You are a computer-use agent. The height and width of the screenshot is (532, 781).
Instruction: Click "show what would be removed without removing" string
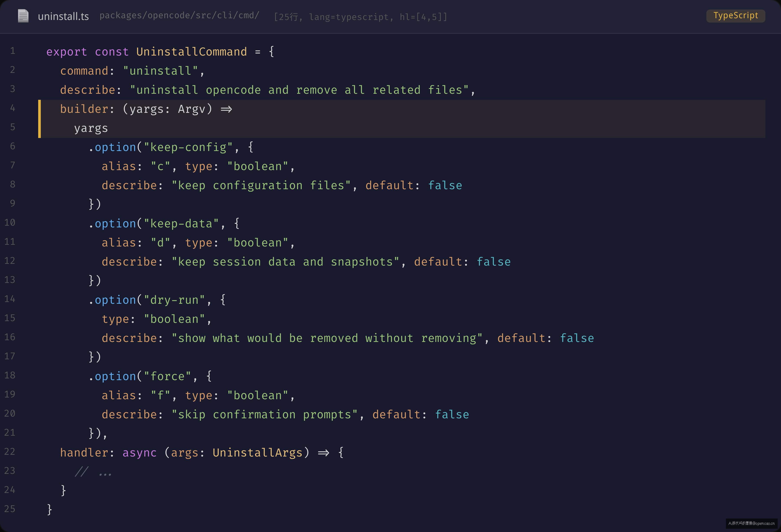click(x=327, y=338)
